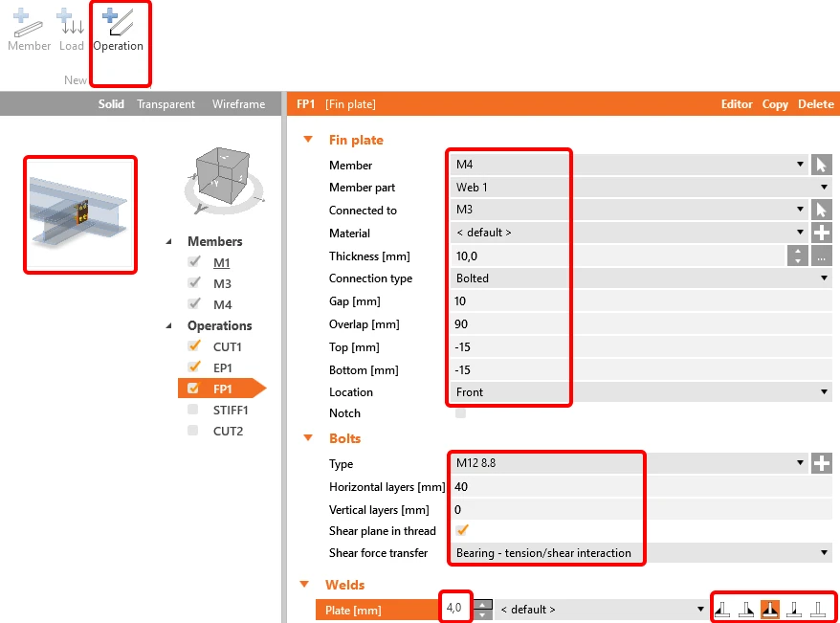Collapse the Fin plate section

(308, 140)
